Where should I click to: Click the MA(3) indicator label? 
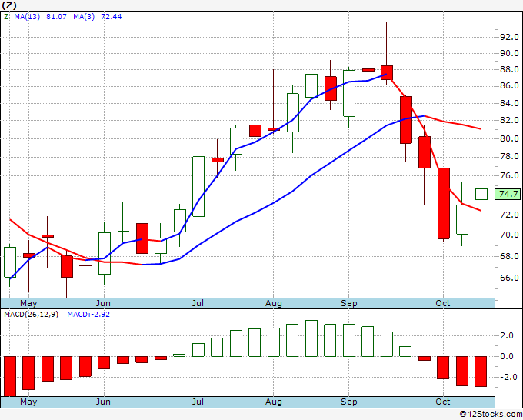click(x=84, y=17)
